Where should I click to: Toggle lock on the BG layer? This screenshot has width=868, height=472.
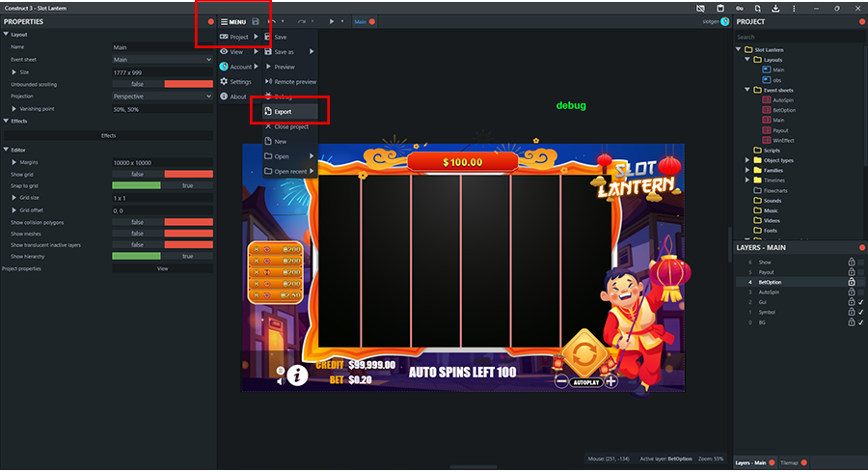pyautogui.click(x=852, y=321)
